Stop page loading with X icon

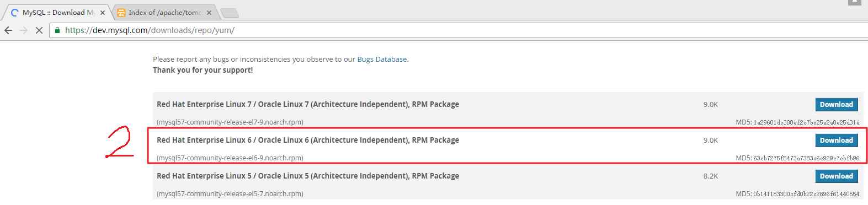(39, 30)
